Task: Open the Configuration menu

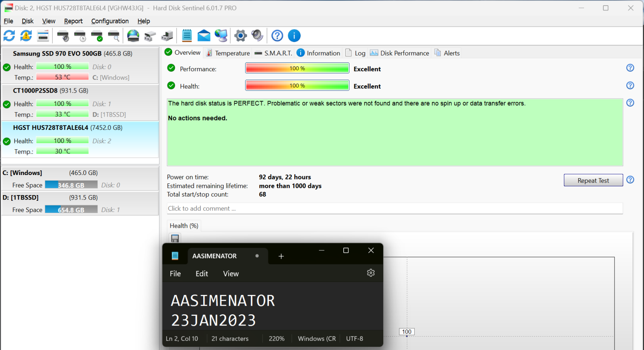Action: coord(110,21)
